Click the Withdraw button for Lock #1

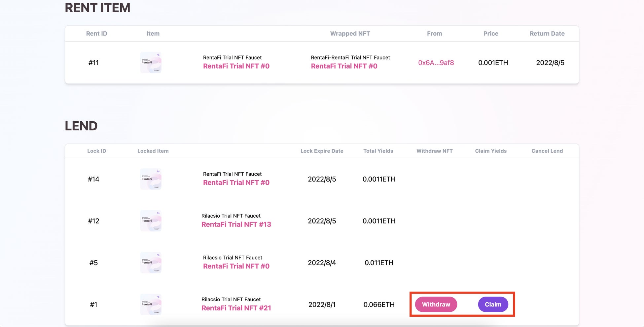(x=436, y=305)
